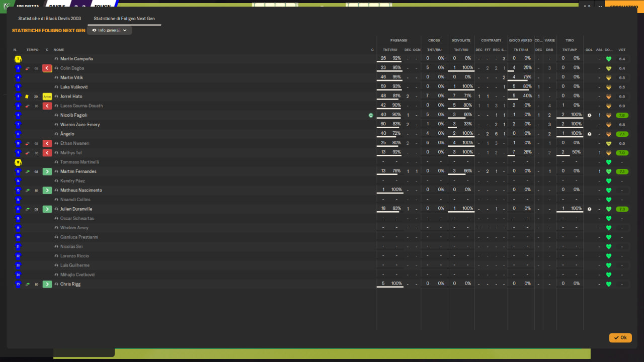Open Mihajlo Cvetković's player profile

click(77, 275)
